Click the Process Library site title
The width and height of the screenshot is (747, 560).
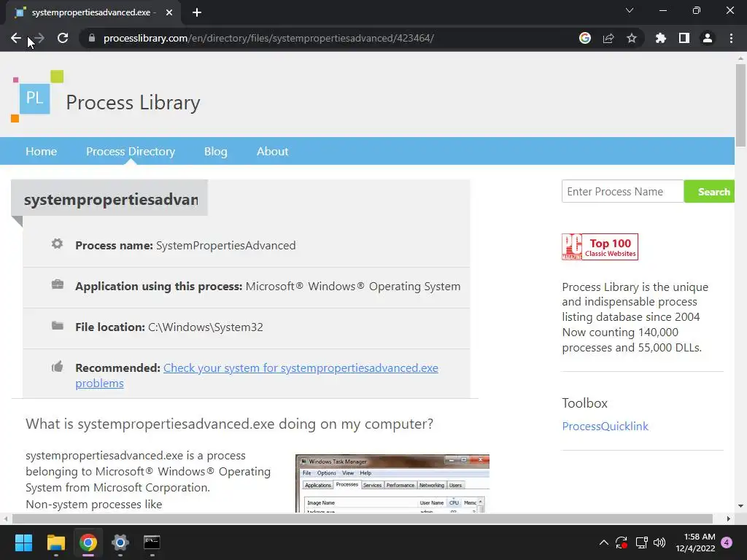pos(133,102)
